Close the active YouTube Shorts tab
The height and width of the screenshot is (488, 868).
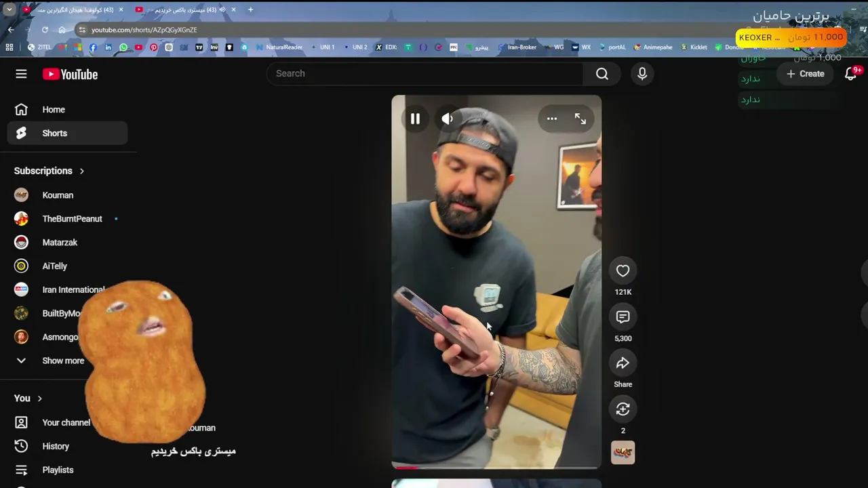[x=233, y=9]
